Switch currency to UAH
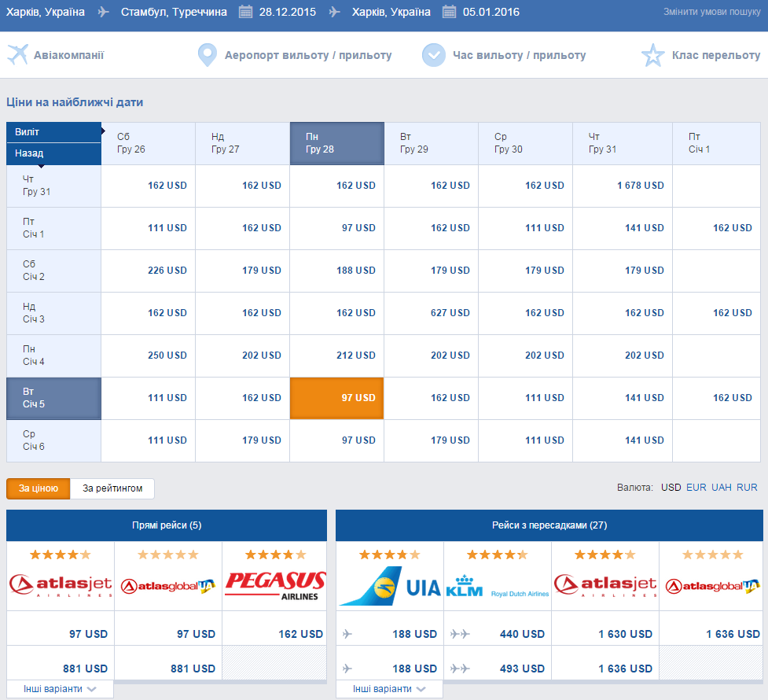768x700 pixels. (x=722, y=488)
